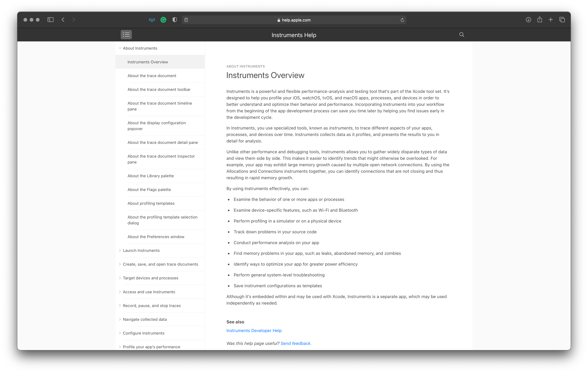Collapse the About Instruments section

pyautogui.click(x=120, y=48)
